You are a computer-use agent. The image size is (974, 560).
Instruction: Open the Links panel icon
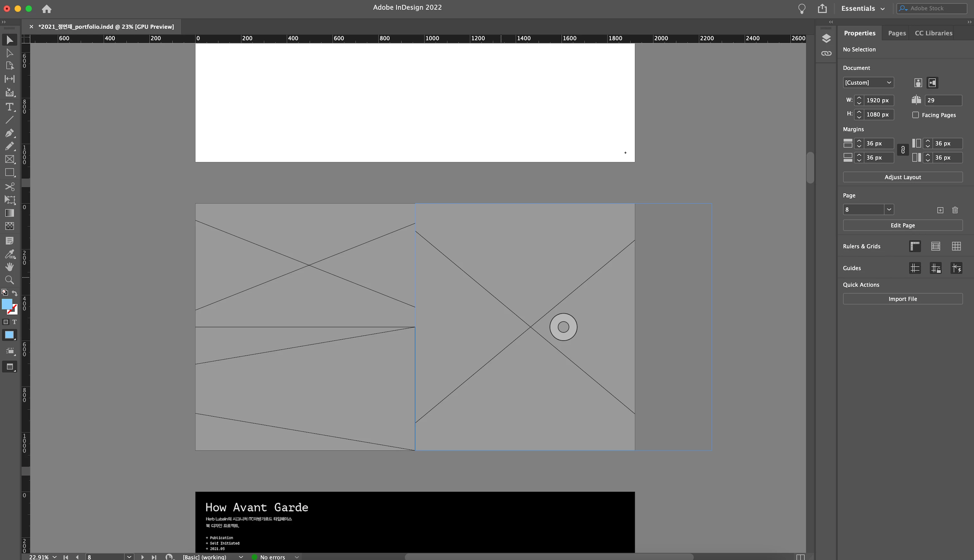coord(826,53)
